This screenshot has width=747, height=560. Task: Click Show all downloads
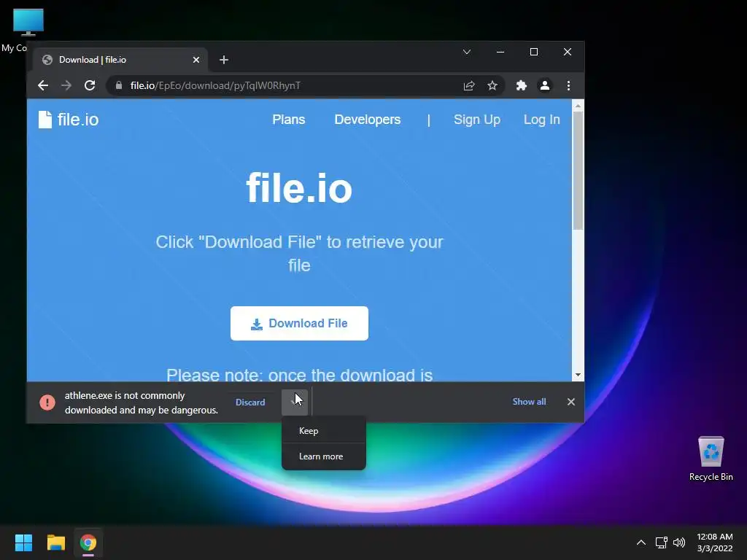(x=529, y=402)
